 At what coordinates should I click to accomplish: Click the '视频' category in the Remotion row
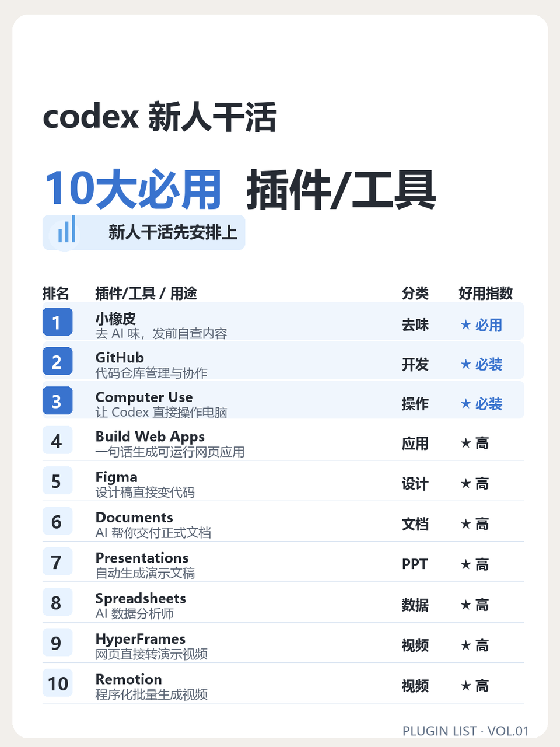415,686
